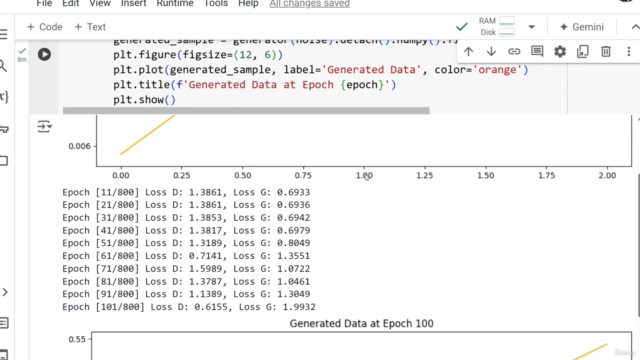Open the Gemini assistant

582,27
